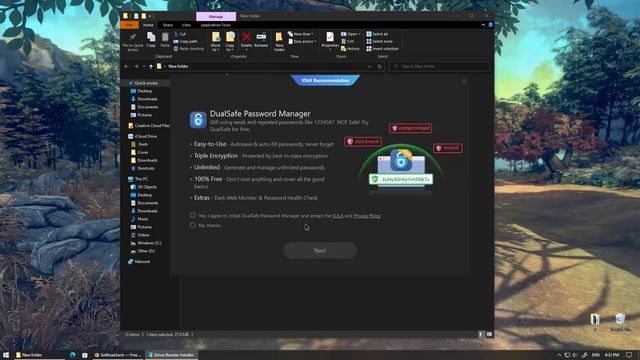Select This PC in navigation pane

tap(138, 179)
